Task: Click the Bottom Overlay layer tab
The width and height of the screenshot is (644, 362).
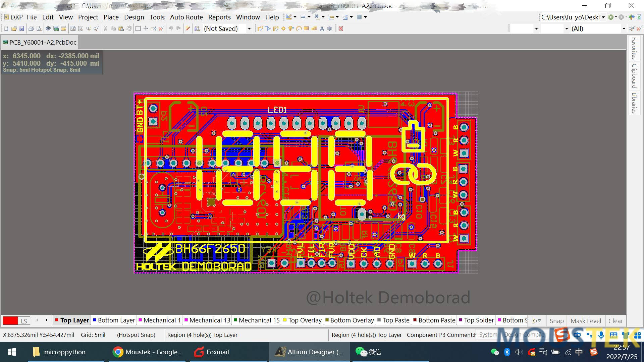Action: pos(349,320)
